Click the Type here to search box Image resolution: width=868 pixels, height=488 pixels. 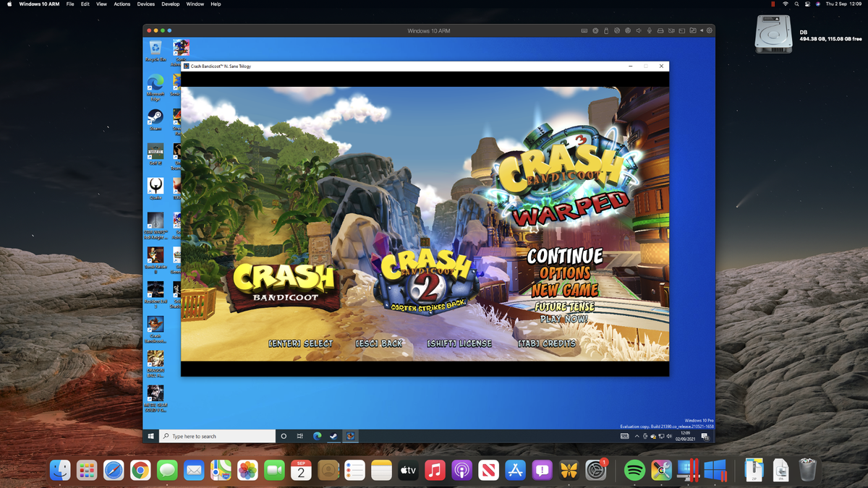point(218,436)
